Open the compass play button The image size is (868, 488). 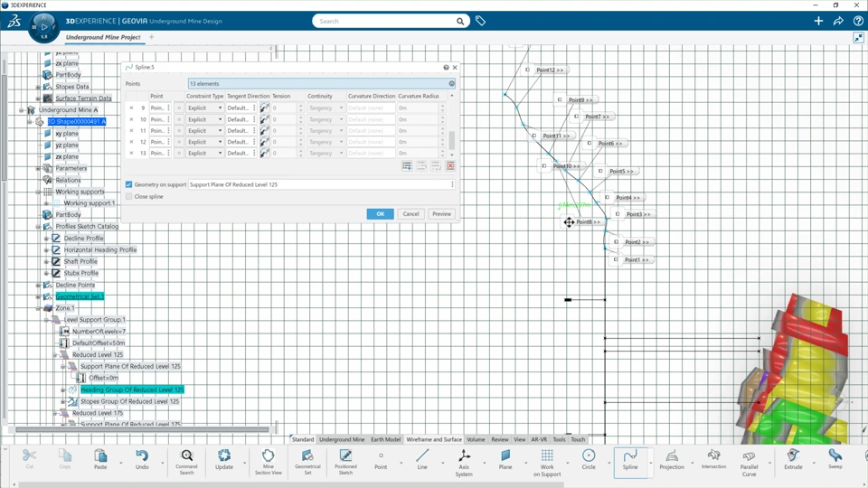43,26
